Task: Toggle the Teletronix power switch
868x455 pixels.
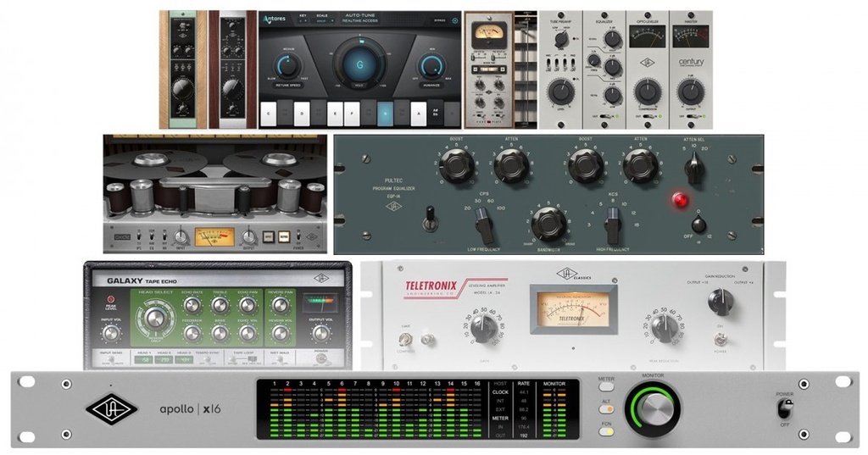Action: [721, 339]
